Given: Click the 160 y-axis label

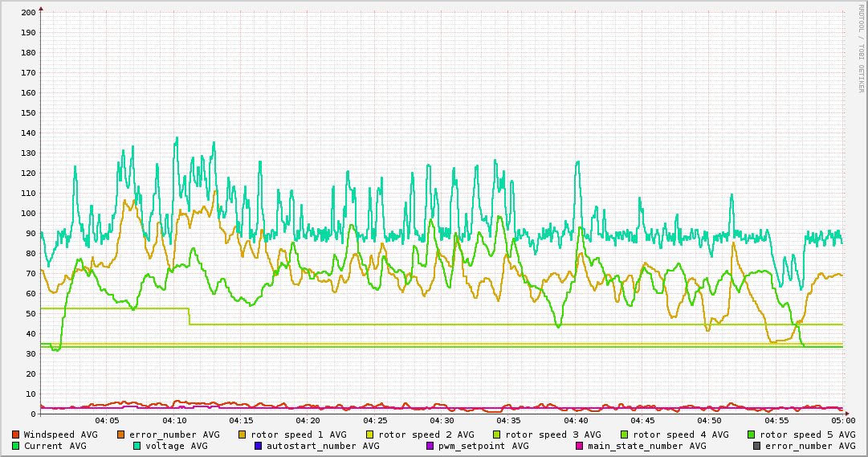Looking at the screenshot, I should 28,92.
